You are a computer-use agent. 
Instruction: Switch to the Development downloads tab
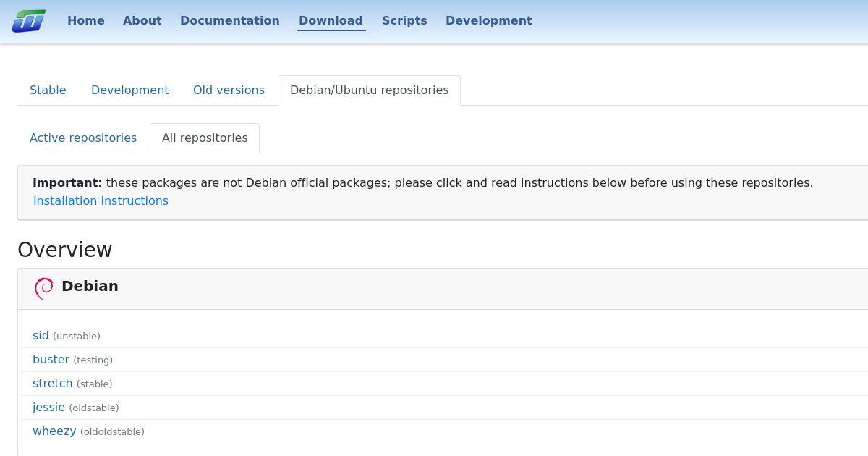click(x=130, y=90)
